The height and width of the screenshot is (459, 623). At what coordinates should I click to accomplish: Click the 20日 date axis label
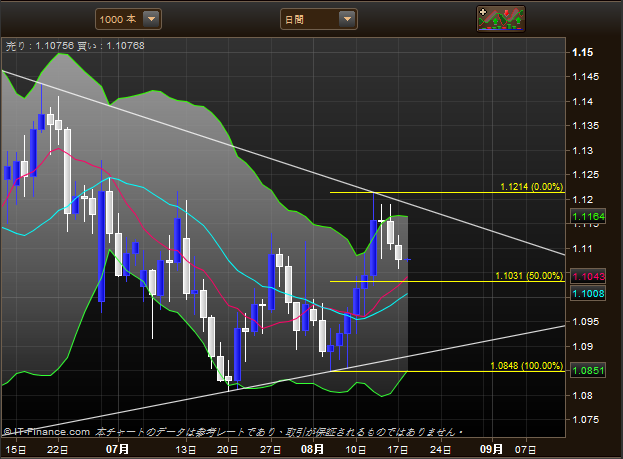click(x=228, y=450)
